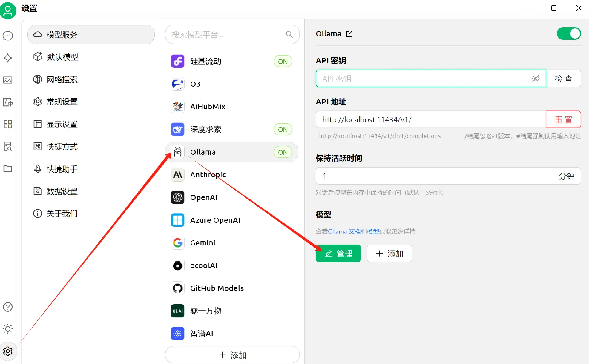Open the chat assistant sidebar icon

click(8, 36)
